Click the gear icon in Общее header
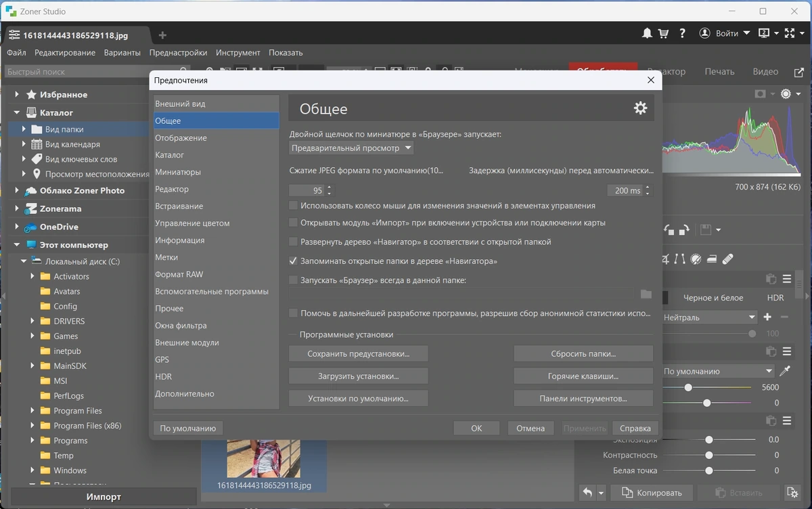The image size is (812, 509). [x=640, y=108]
